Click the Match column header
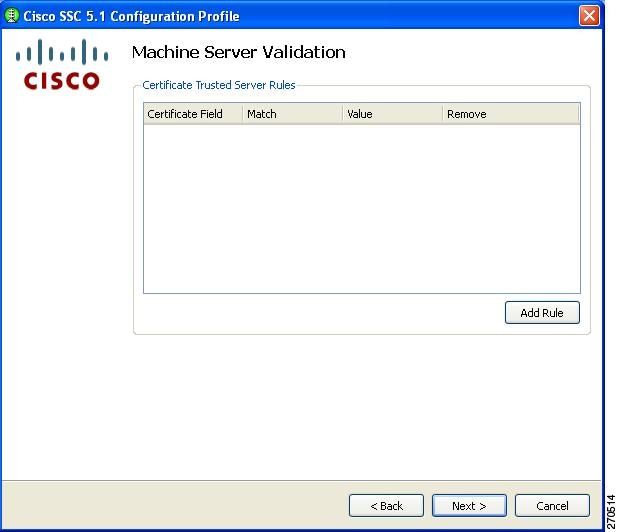Image resolution: width=617 pixels, height=532 pixels. point(292,114)
